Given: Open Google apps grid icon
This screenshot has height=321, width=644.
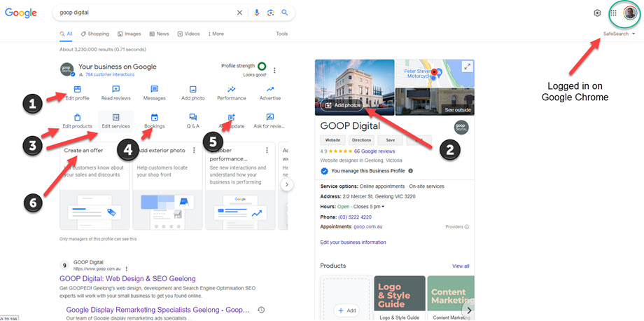Looking at the screenshot, I should point(613,13).
